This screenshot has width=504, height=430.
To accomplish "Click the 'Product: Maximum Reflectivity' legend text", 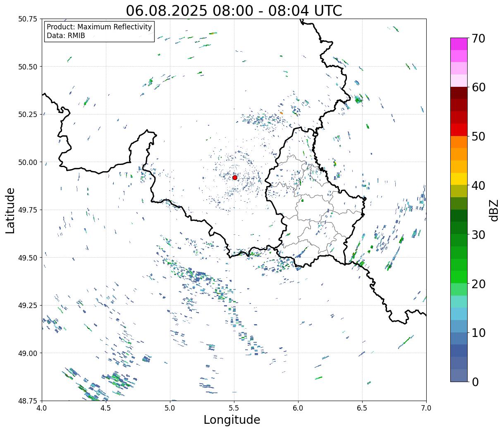I will (x=99, y=27).
